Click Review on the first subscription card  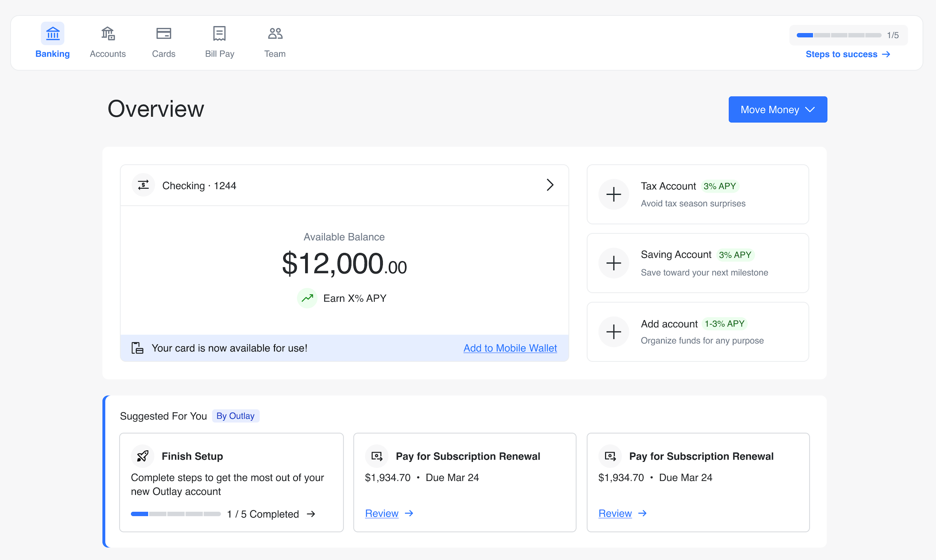[381, 513]
